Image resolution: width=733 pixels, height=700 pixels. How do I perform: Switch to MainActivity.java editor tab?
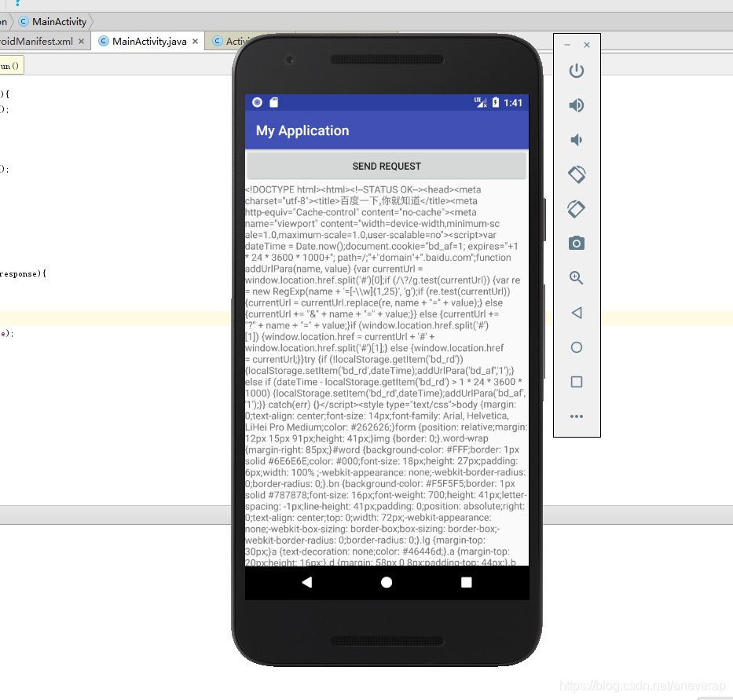point(149,41)
